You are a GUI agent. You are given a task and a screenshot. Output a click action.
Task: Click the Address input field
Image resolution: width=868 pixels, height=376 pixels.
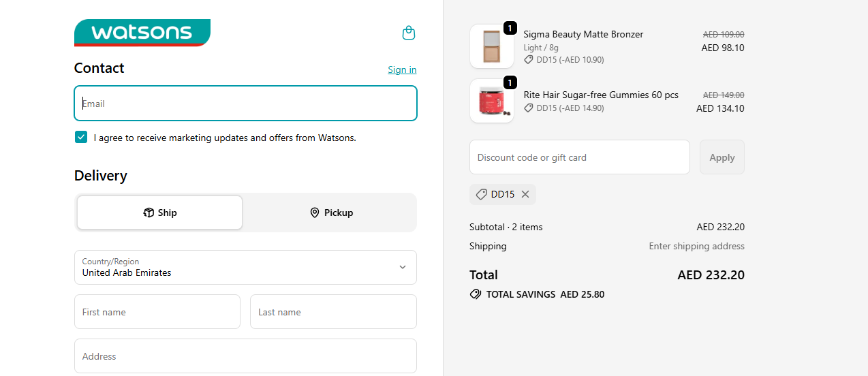point(245,356)
